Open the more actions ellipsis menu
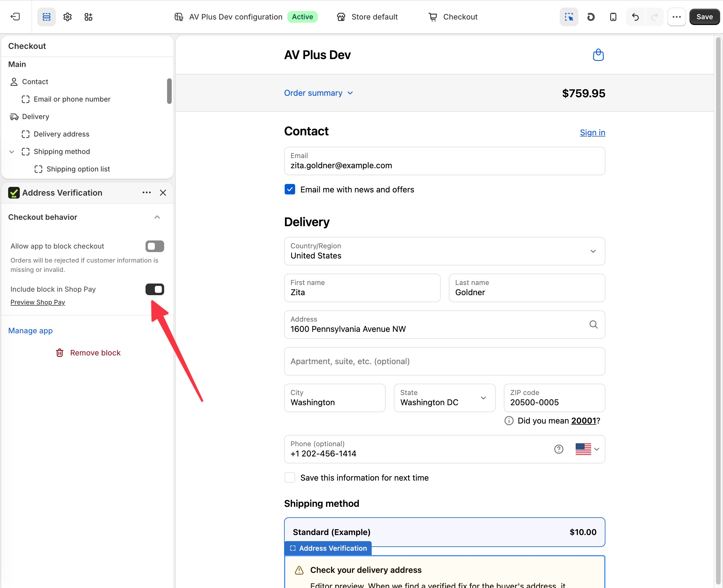This screenshot has height=588, width=723. click(677, 17)
